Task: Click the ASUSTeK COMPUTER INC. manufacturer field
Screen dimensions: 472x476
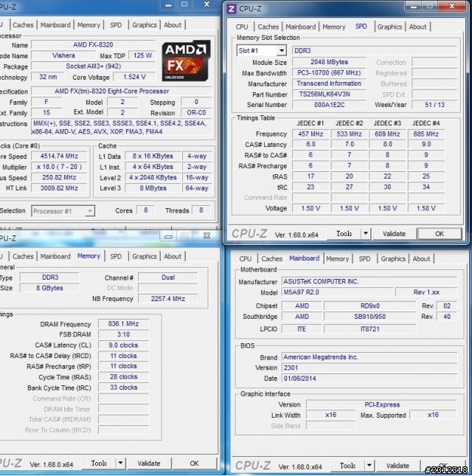Action: click(369, 282)
